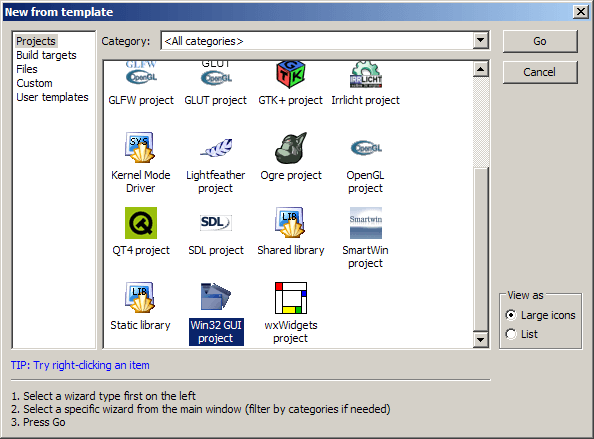Select the Ogre project head icon
Image resolution: width=594 pixels, height=439 pixels.
pos(291,148)
